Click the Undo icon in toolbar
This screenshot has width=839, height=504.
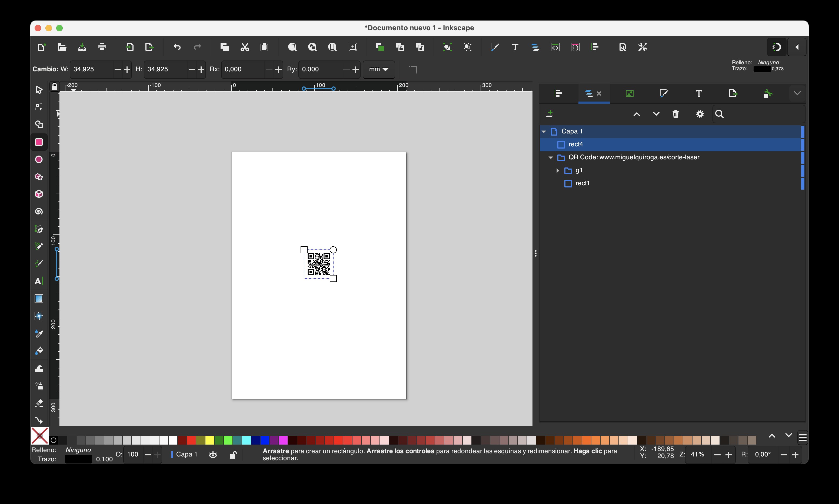pos(177,47)
